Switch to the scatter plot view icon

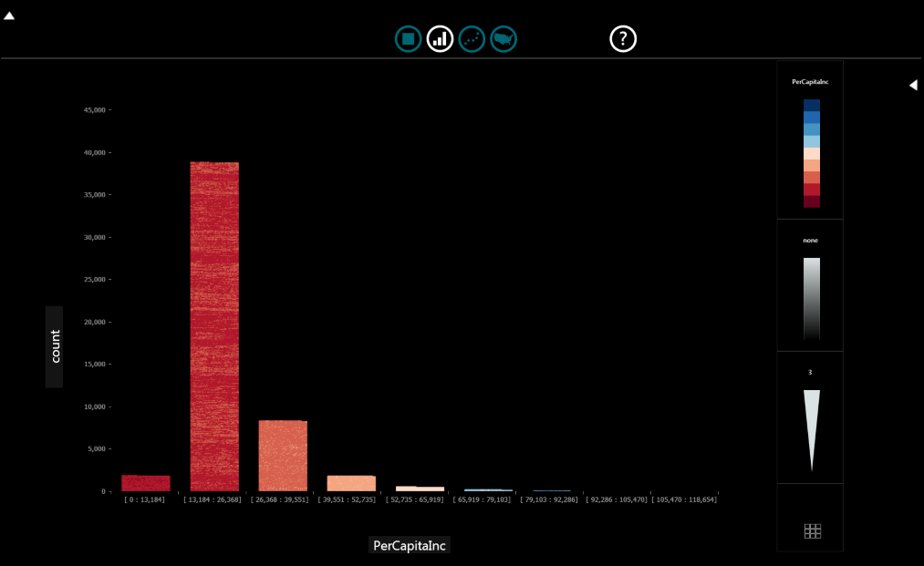click(472, 39)
